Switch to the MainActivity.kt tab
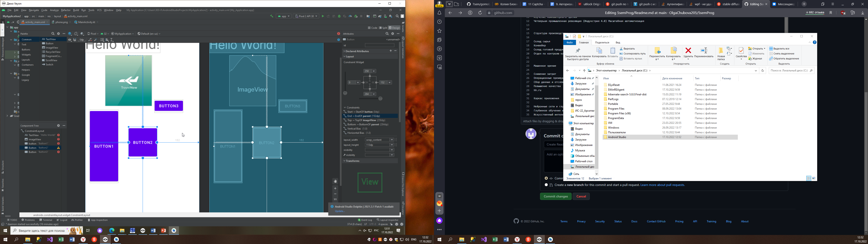This screenshot has height=244, width=868. click(85, 22)
